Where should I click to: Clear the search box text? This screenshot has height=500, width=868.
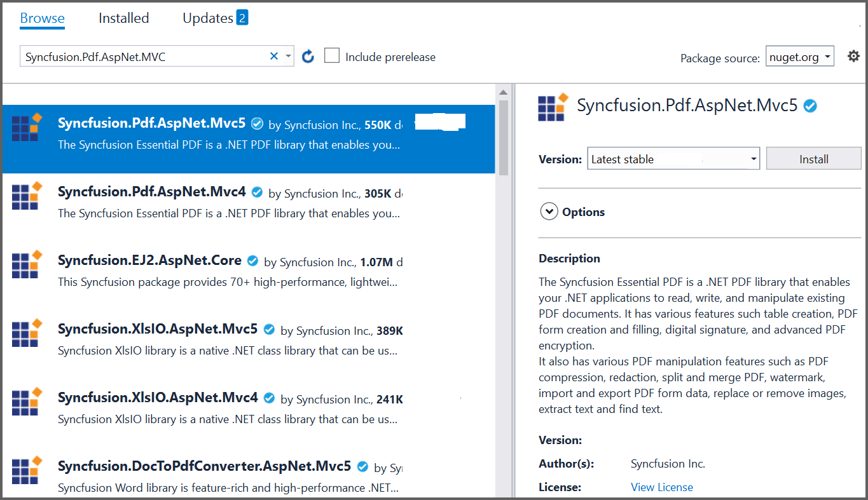(274, 57)
